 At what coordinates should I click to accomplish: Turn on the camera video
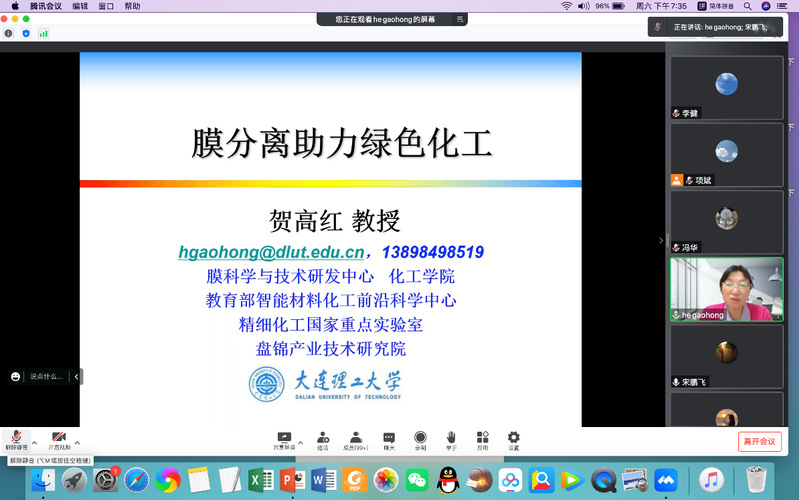(x=58, y=439)
